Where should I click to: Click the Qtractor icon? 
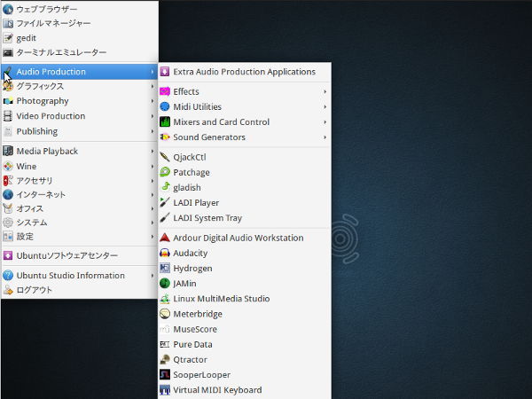point(165,360)
